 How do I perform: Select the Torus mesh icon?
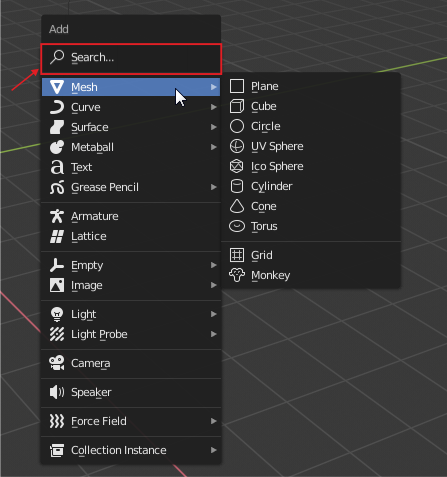tap(237, 226)
